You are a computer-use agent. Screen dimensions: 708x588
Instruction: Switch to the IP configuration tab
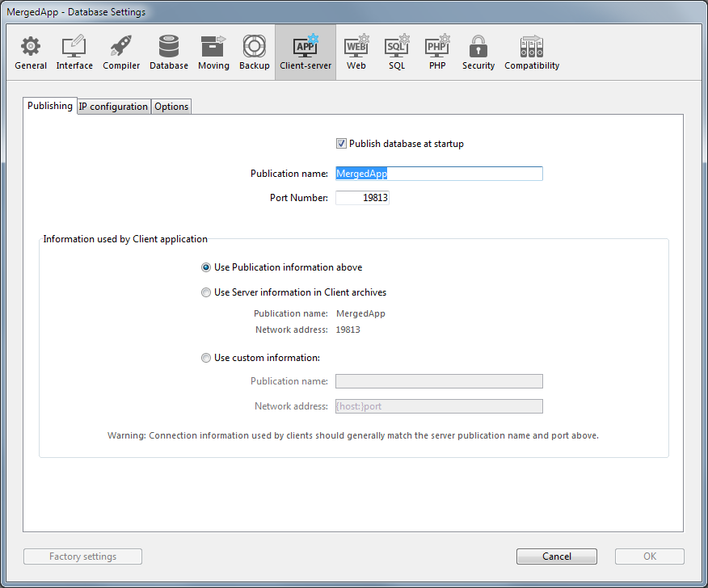click(113, 107)
